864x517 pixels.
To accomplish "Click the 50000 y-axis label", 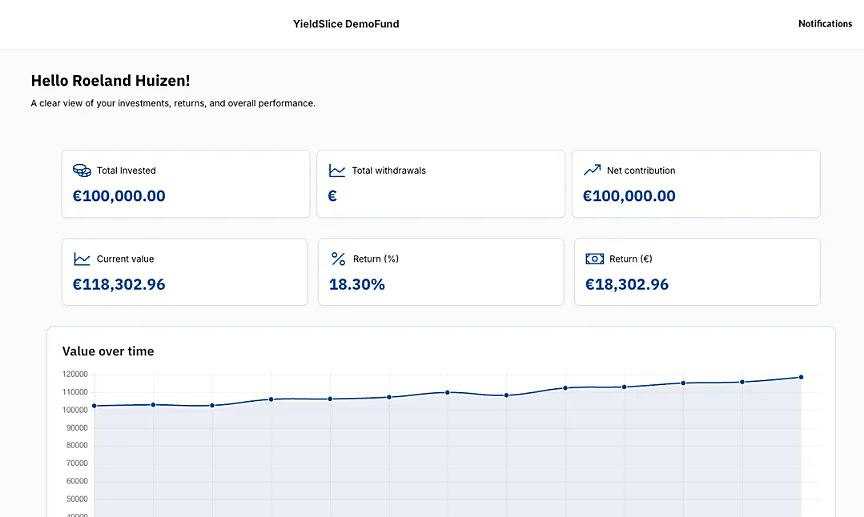I will 77,499.
